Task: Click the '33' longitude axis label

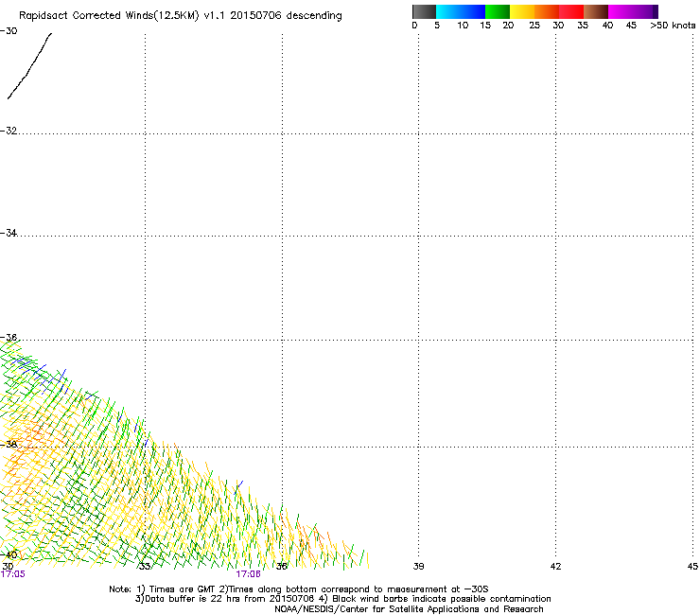Action: click(x=145, y=567)
